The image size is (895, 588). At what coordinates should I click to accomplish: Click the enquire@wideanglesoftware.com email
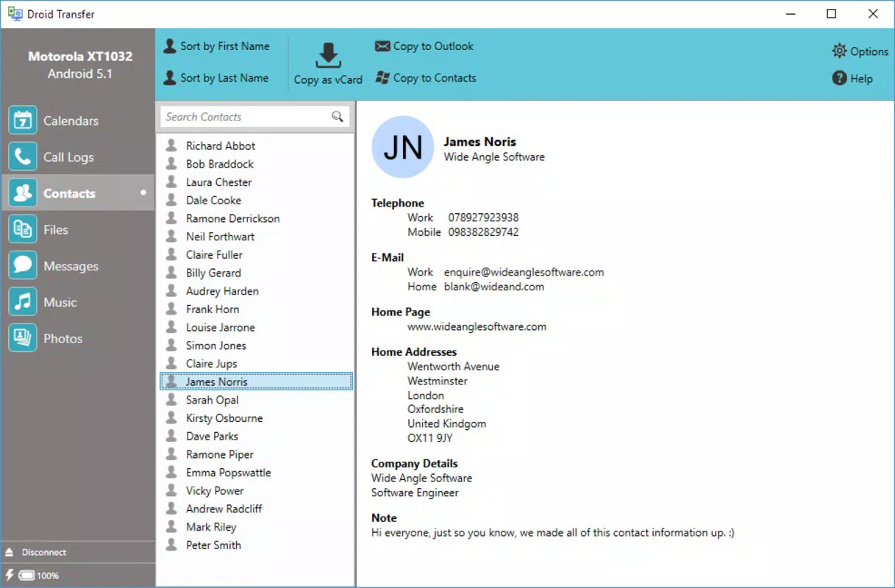[x=524, y=272]
